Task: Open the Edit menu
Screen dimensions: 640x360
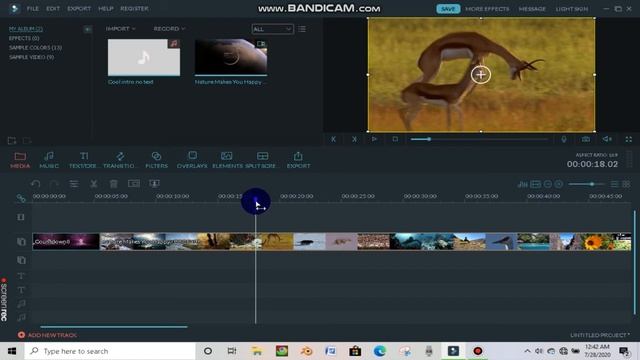Action: coord(53,9)
